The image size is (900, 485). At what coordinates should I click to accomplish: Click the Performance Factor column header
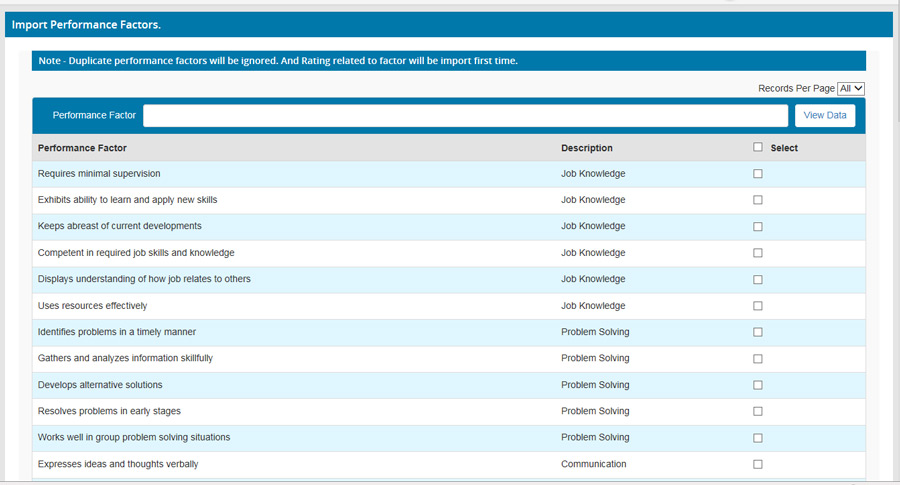pyautogui.click(x=82, y=148)
